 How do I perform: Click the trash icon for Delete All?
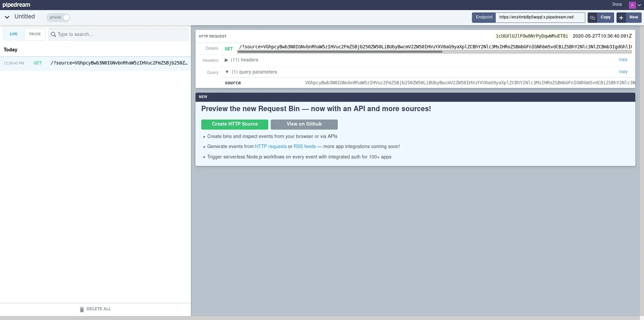coord(82,309)
